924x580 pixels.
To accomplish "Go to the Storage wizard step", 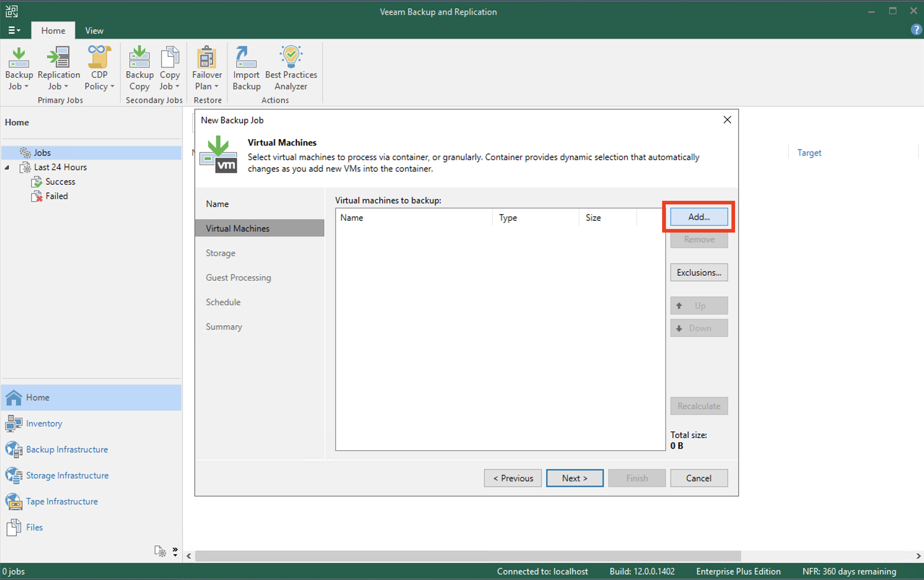I will pyautogui.click(x=221, y=253).
